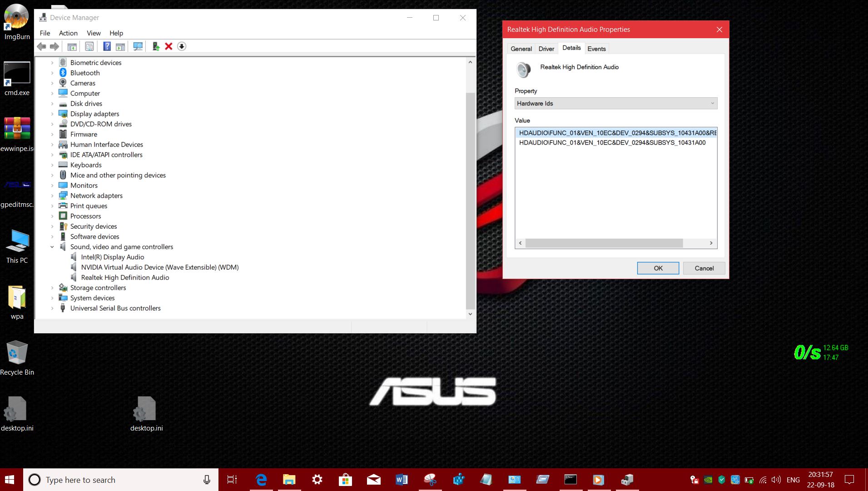The width and height of the screenshot is (868, 491).
Task: Click the taskbar search box
Action: click(121, 480)
